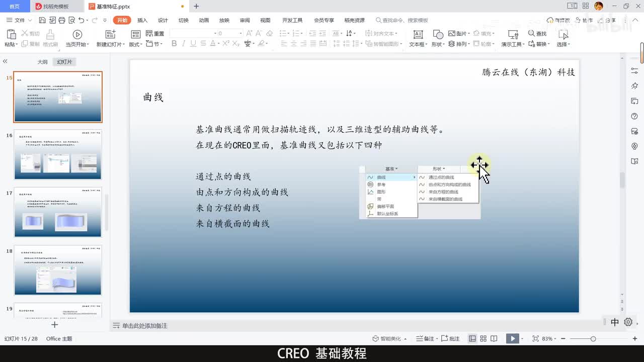This screenshot has width=644, height=362.
Task: Click Fit Slide to Window icon
Action: [535, 339]
